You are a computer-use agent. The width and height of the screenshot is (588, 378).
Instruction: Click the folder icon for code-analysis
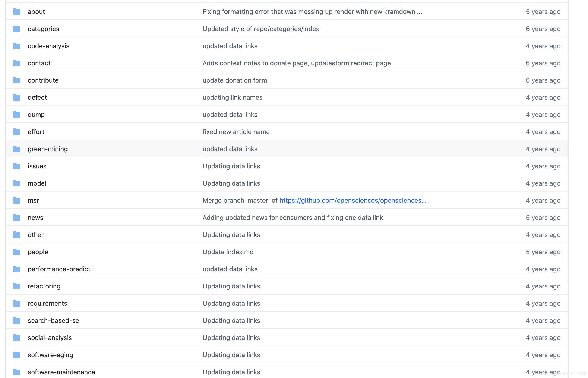click(17, 46)
